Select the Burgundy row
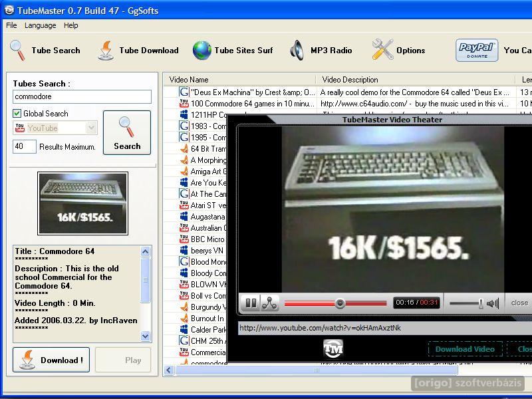 196,307
